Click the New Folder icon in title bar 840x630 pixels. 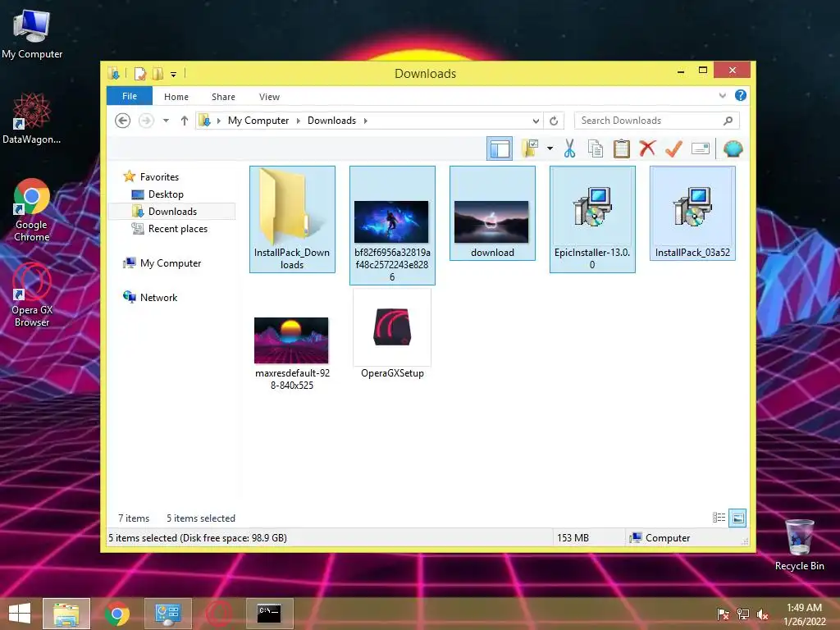(x=158, y=73)
